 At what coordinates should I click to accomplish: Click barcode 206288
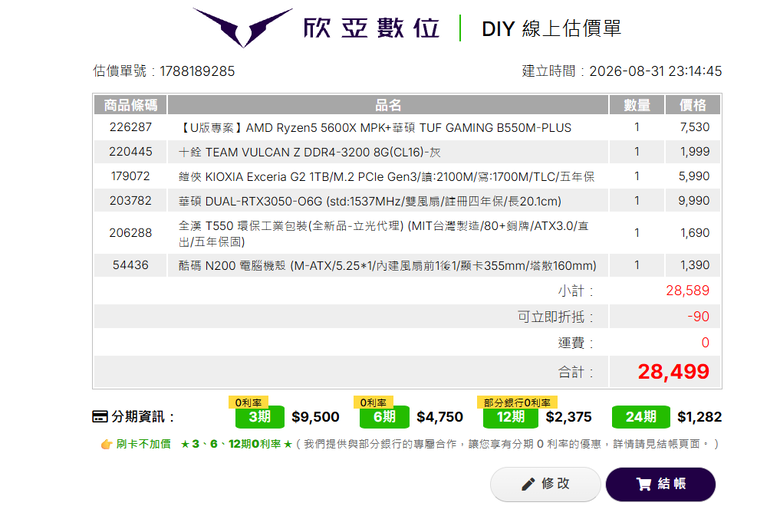tap(130, 233)
